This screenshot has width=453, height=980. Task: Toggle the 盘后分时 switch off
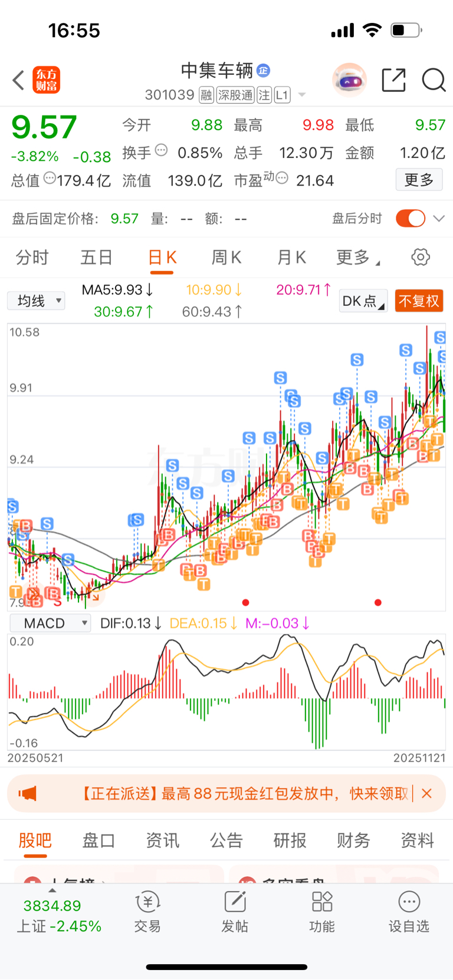[411, 219]
